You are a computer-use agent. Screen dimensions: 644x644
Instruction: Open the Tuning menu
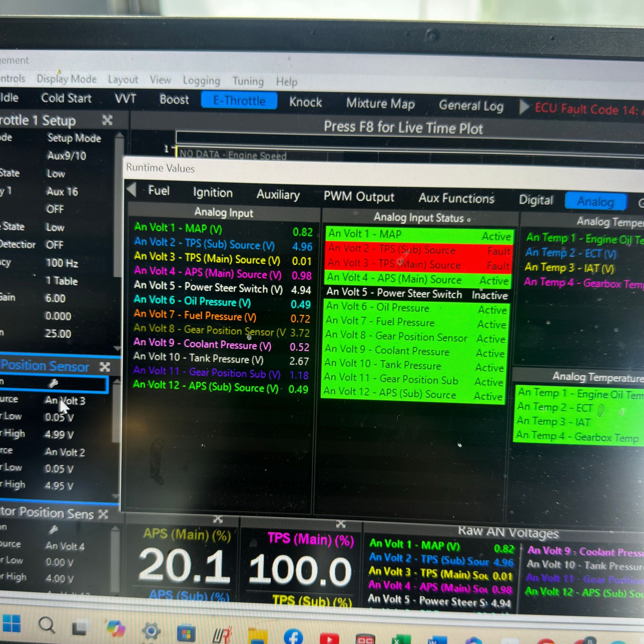pyautogui.click(x=248, y=82)
